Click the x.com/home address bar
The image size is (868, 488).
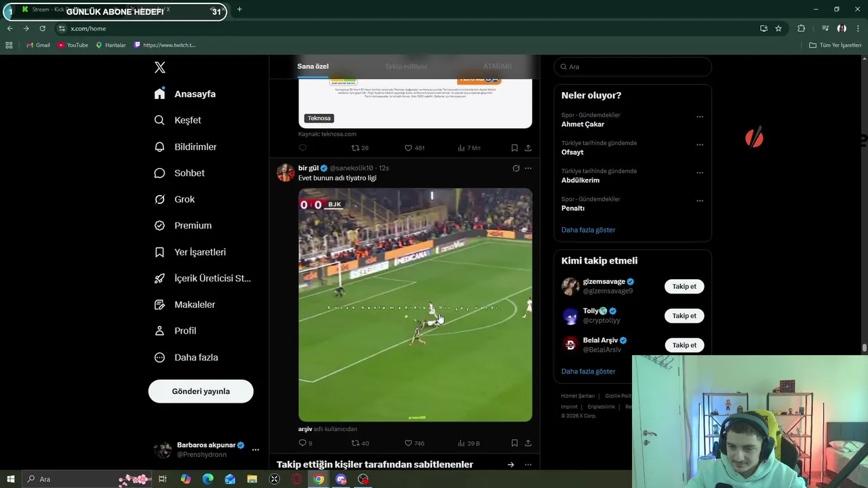pos(407,28)
